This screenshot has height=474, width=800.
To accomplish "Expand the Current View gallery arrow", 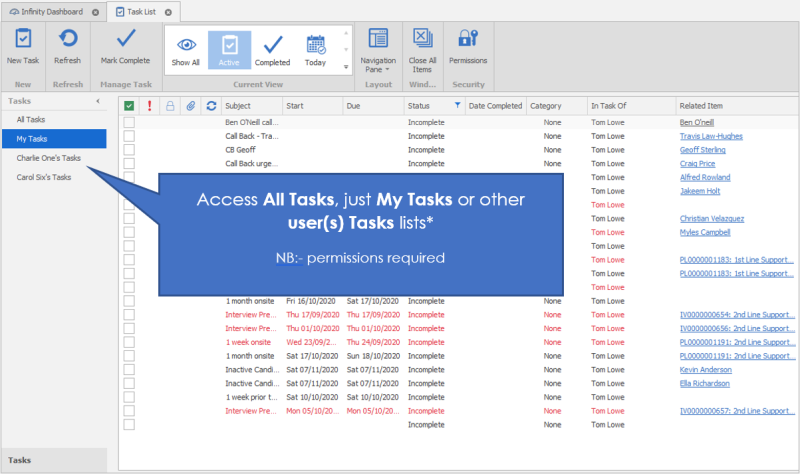I will point(346,67).
